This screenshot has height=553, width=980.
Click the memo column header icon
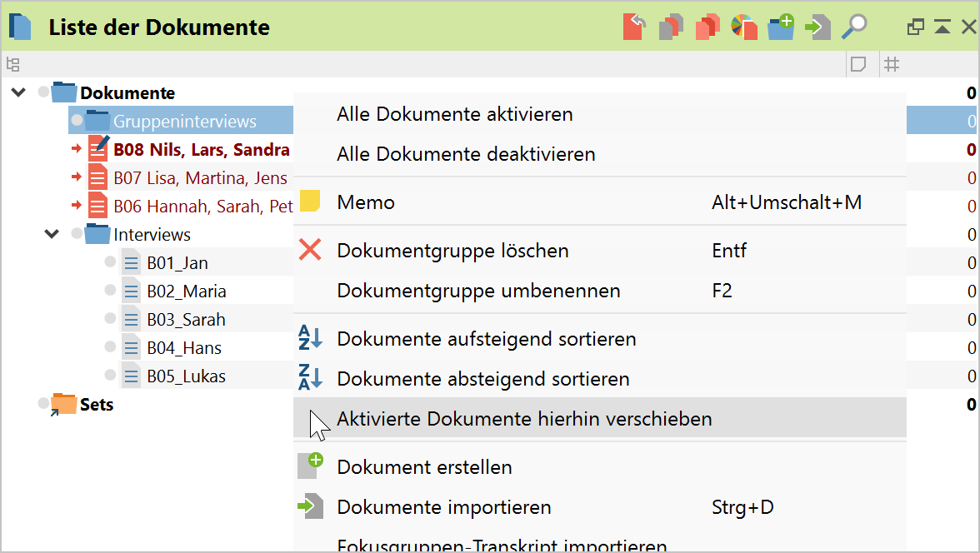coord(858,64)
